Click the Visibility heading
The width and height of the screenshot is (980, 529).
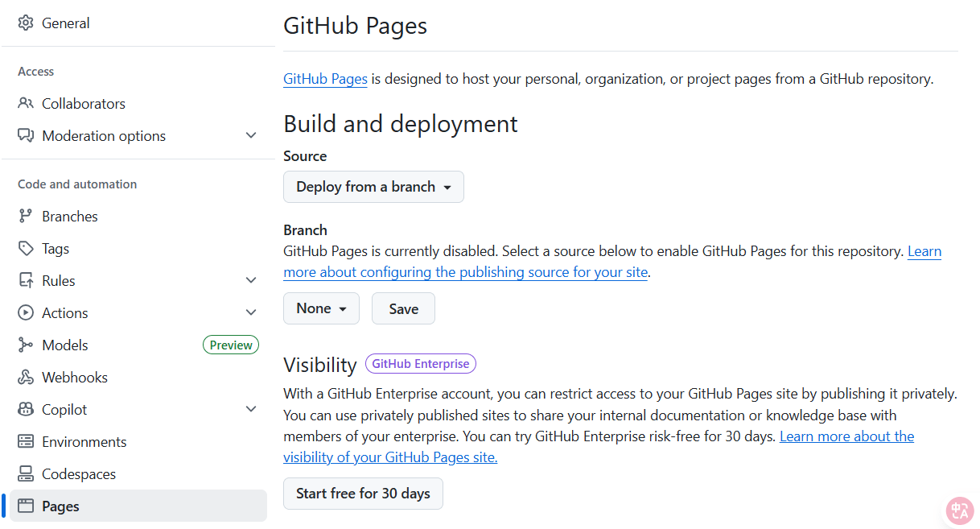(x=319, y=365)
